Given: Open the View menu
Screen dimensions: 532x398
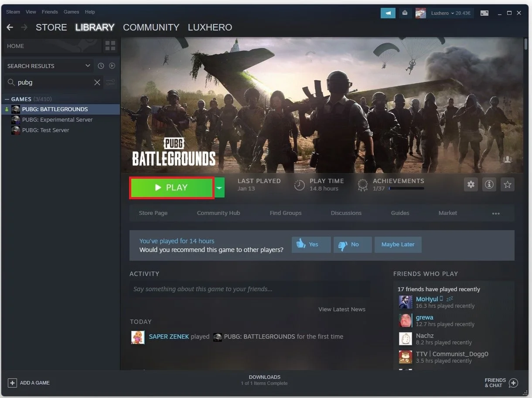Looking at the screenshot, I should tap(31, 12).
